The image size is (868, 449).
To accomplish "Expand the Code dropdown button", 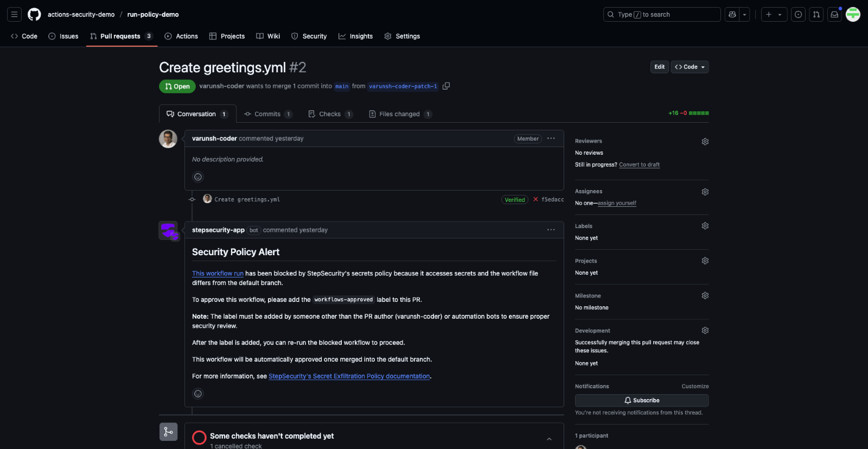I will [x=690, y=67].
